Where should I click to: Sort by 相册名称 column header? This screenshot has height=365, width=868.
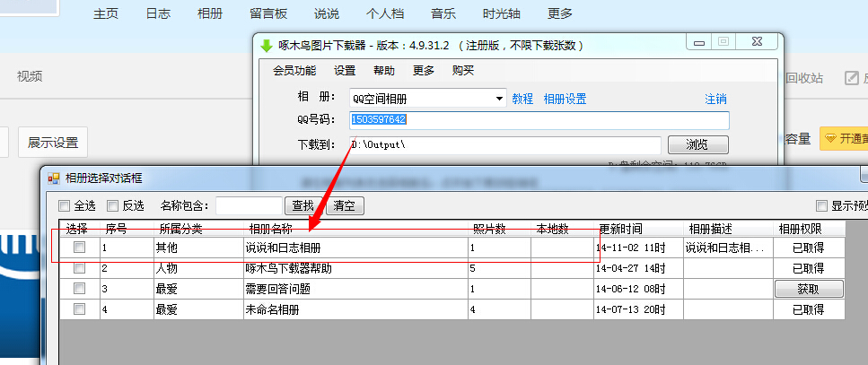[x=356, y=229]
